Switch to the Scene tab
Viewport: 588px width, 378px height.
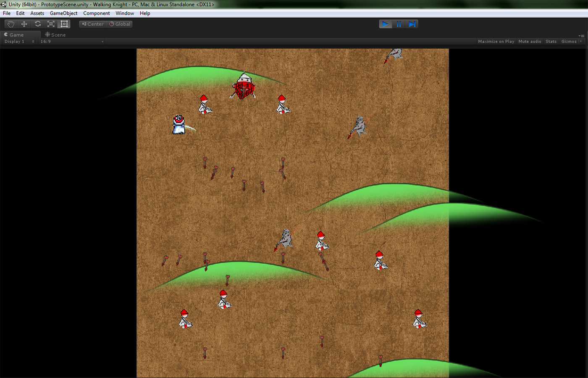coord(55,35)
